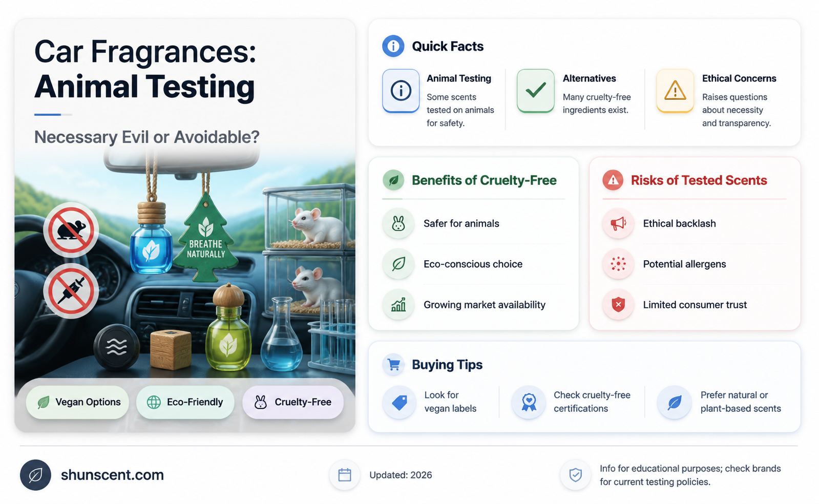Select the Eco-Friendly pill
This screenshot has height=504, width=819.
[x=185, y=402]
